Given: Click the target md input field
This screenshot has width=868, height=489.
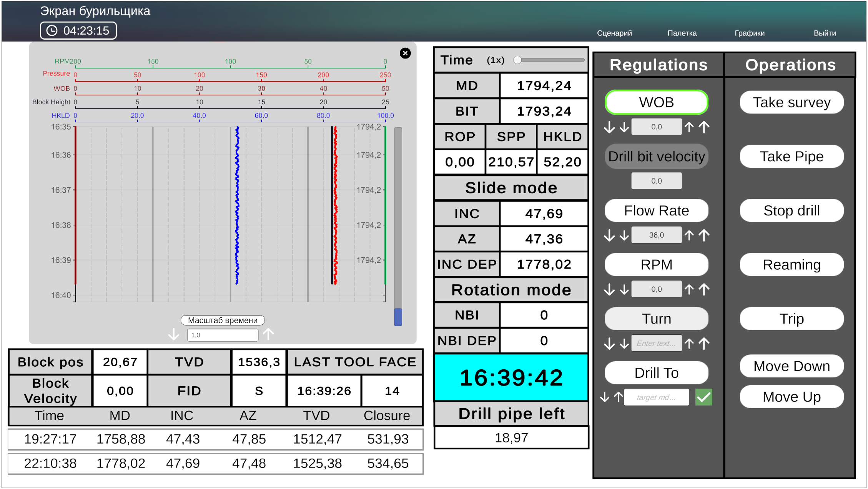Looking at the screenshot, I should point(656,397).
